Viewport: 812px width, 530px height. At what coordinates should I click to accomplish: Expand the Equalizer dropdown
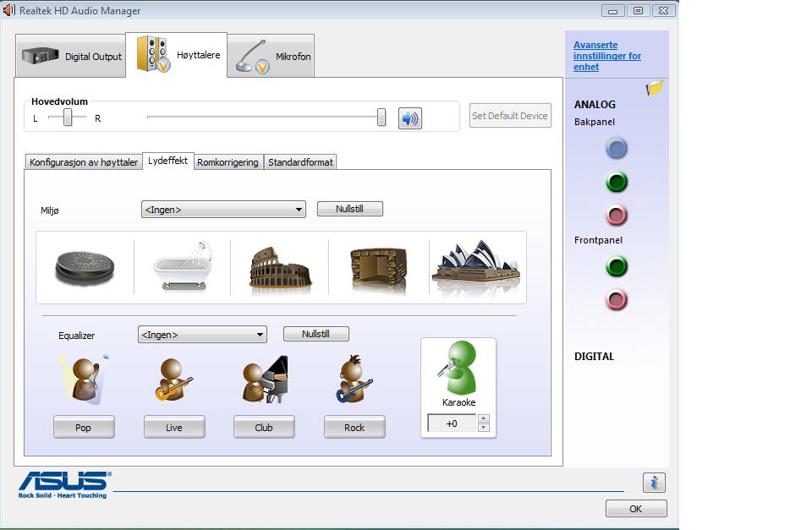202,335
